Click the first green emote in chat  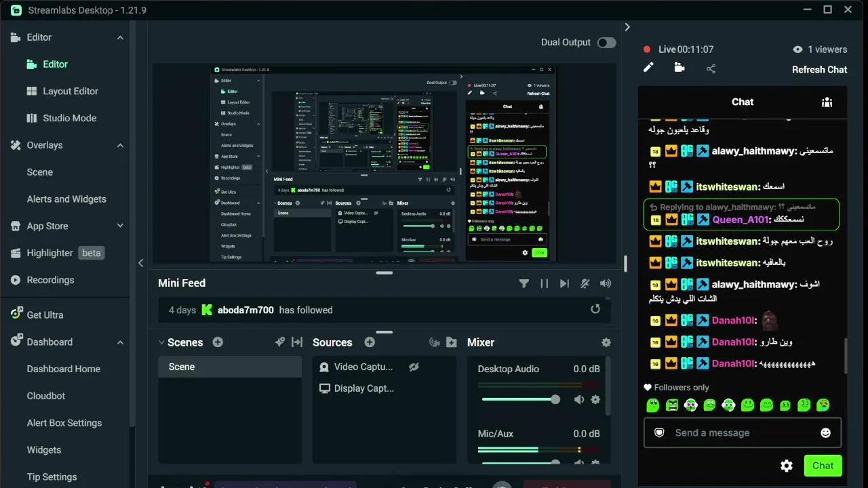(x=653, y=405)
